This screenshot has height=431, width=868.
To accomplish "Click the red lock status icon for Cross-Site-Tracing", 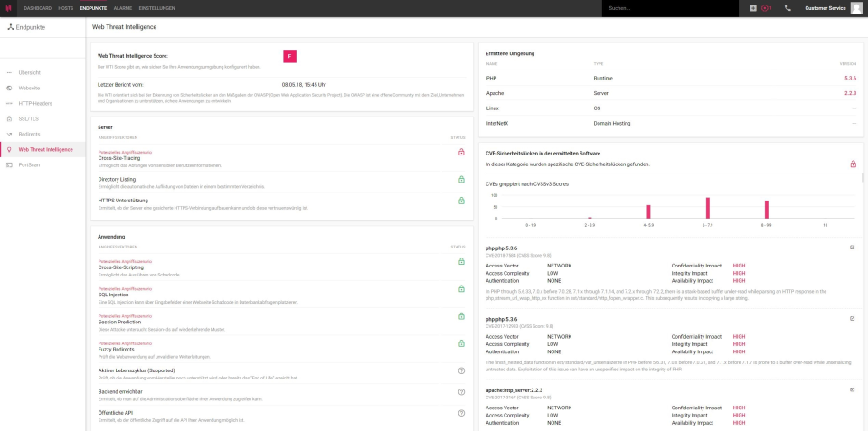I will [x=461, y=152].
